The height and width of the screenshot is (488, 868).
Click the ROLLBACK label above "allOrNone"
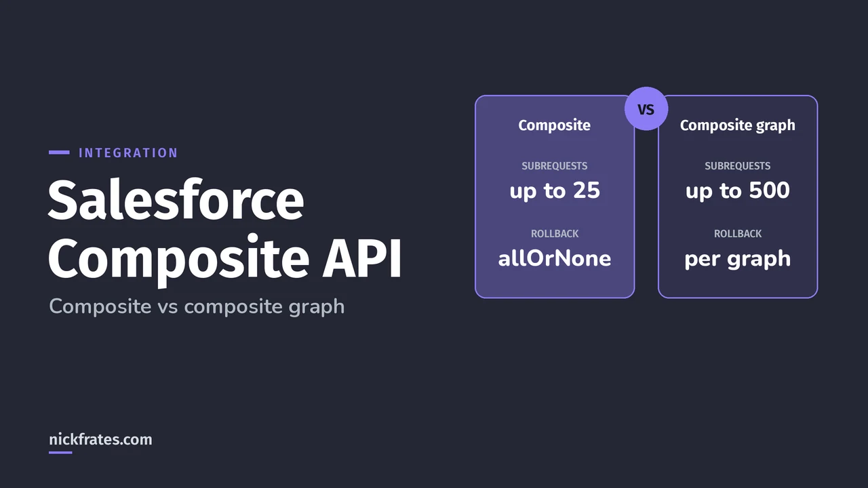click(x=555, y=234)
